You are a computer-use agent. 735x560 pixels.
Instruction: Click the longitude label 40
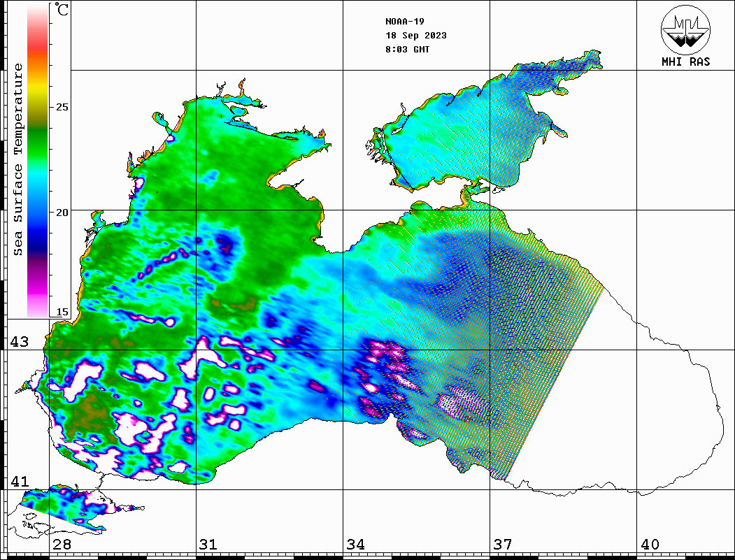pyautogui.click(x=650, y=544)
